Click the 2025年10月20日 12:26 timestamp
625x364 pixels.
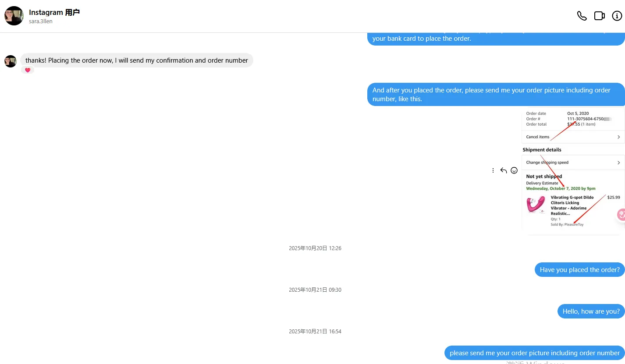tap(315, 248)
